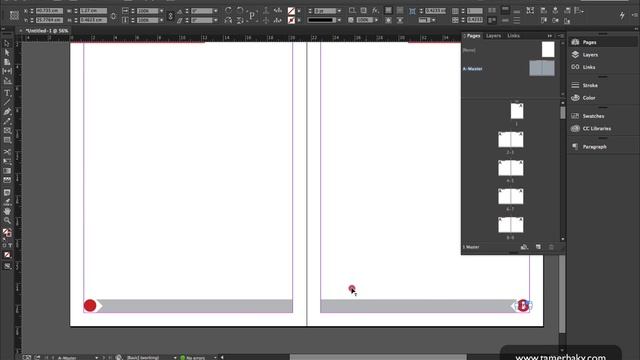The height and width of the screenshot is (360, 640).
Task: Switch to the Layers tab
Action: click(493, 36)
